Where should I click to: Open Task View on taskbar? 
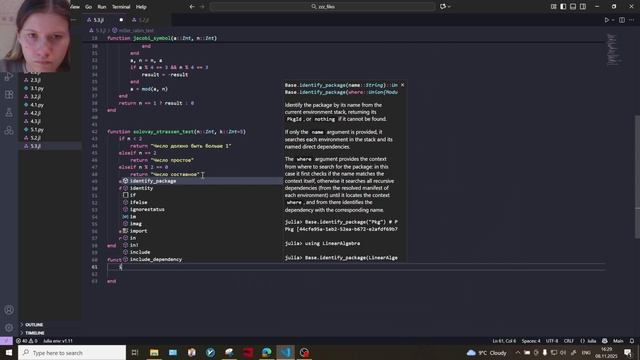click(135, 352)
